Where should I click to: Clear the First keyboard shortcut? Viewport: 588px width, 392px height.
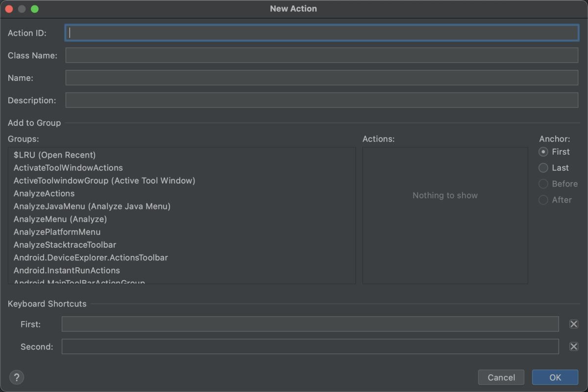pyautogui.click(x=574, y=324)
